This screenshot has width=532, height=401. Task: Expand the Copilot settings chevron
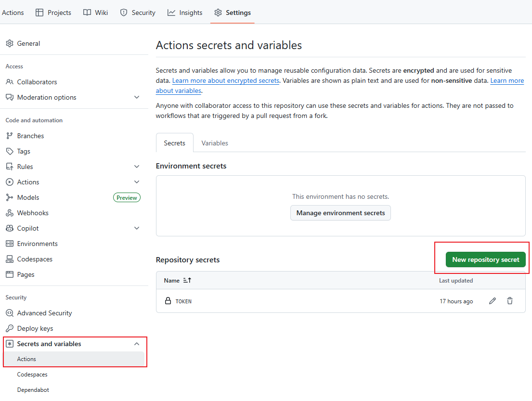[137, 228]
